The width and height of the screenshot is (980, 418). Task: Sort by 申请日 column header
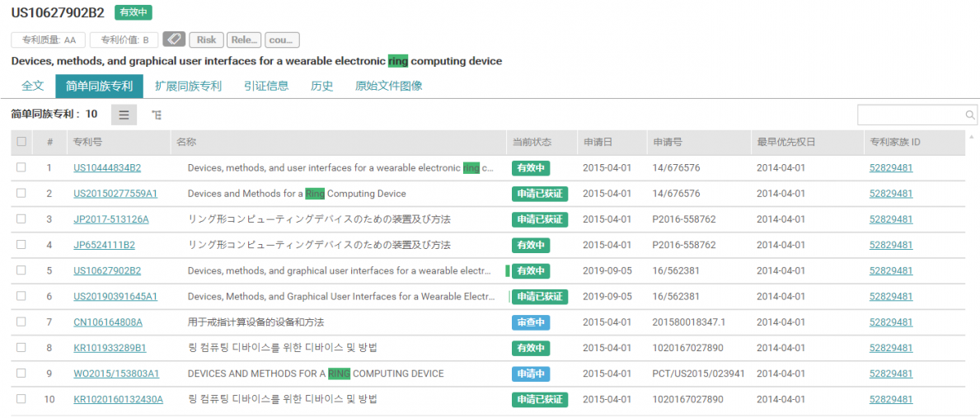pyautogui.click(x=598, y=142)
